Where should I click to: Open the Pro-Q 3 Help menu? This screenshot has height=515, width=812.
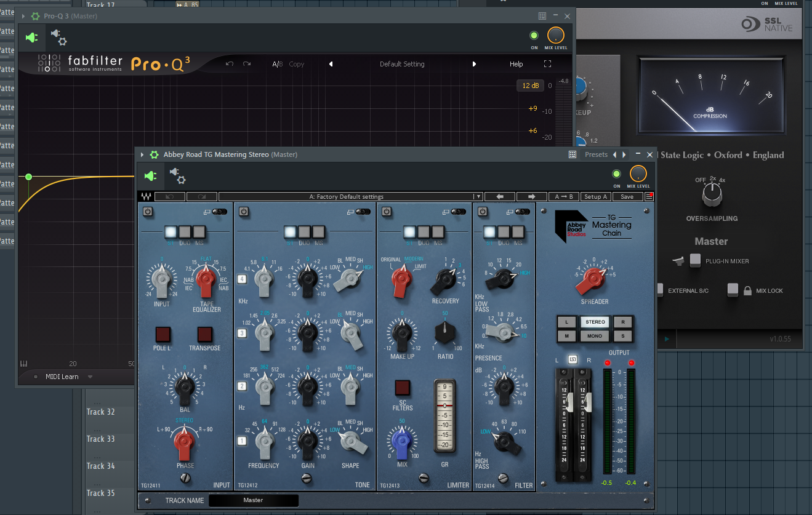pos(516,64)
